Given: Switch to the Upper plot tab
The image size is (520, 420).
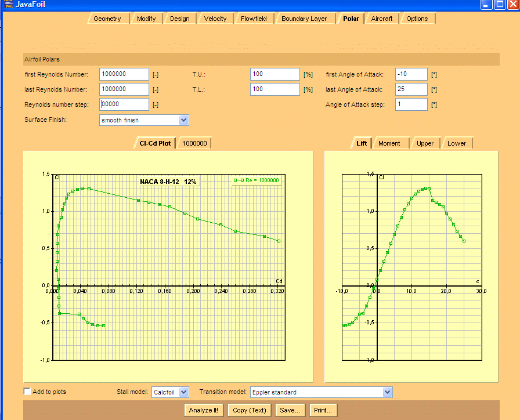Looking at the screenshot, I should 425,143.
